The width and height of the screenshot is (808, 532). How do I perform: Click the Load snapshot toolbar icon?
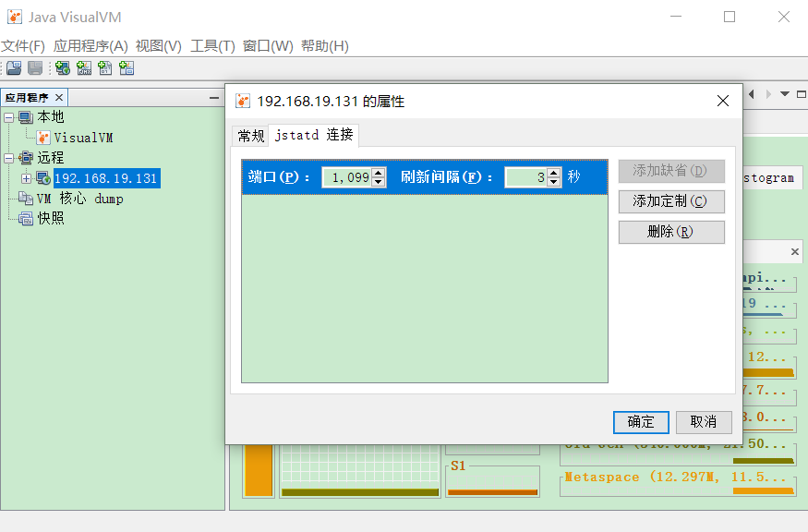click(14, 68)
